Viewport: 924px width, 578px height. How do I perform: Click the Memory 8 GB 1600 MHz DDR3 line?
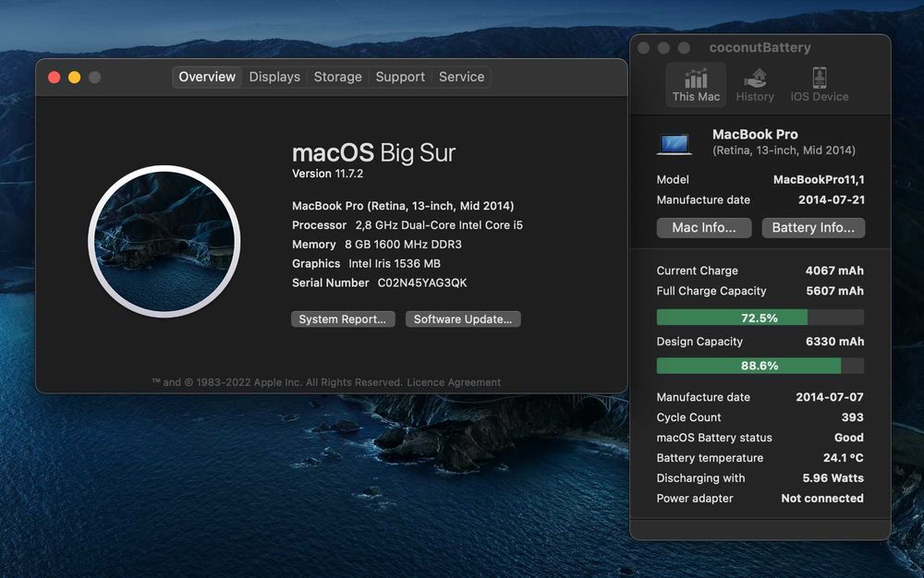pyautogui.click(x=377, y=245)
